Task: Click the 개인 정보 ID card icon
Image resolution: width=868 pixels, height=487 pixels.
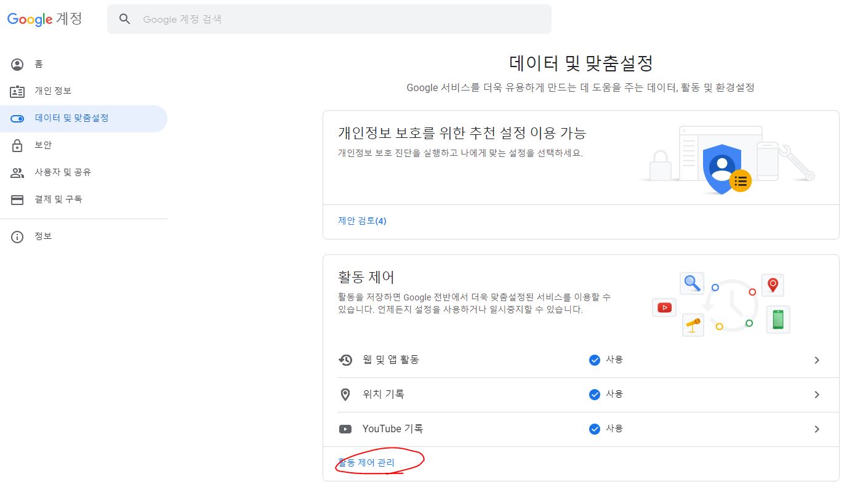Action: coord(17,91)
